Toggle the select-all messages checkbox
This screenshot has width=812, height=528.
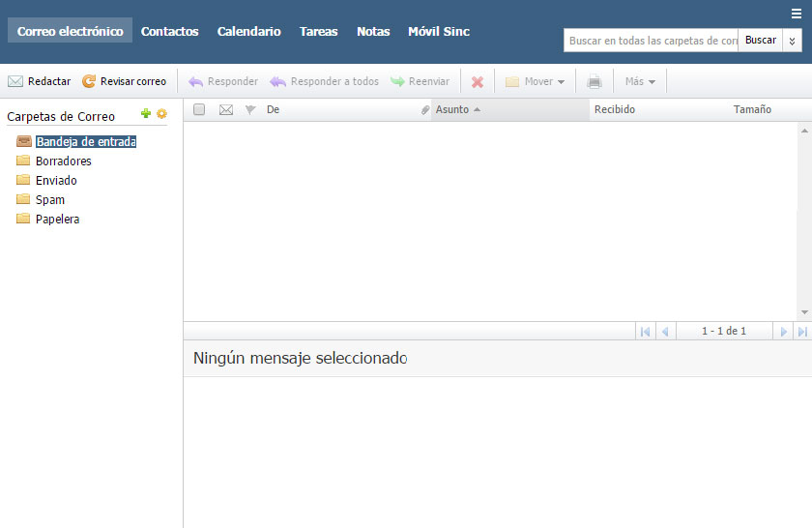point(199,109)
